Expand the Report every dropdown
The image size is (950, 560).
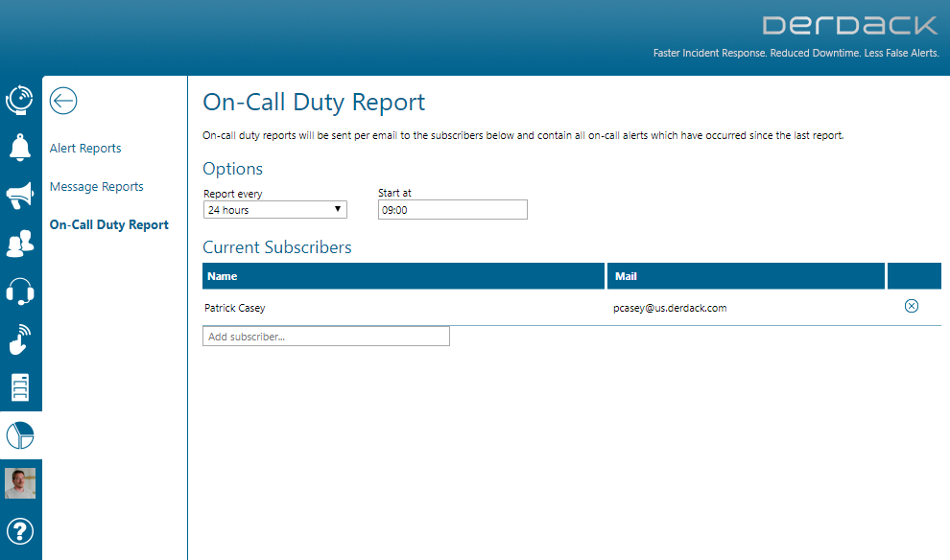275,209
